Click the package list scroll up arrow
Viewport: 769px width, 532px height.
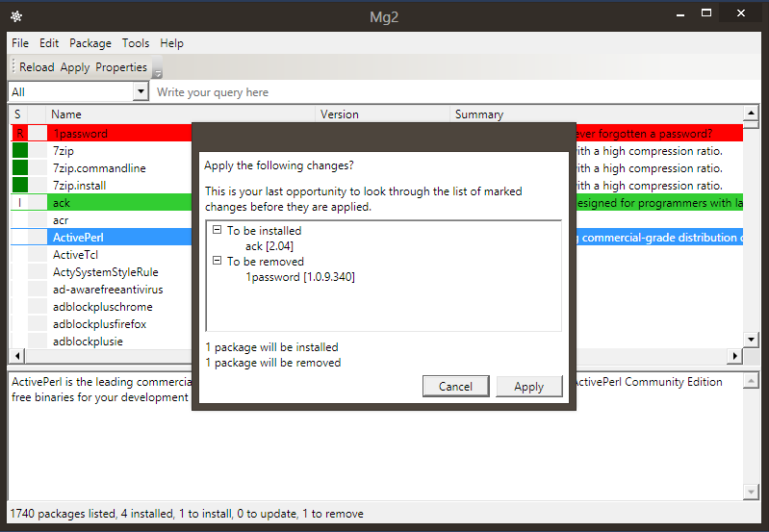(751, 114)
